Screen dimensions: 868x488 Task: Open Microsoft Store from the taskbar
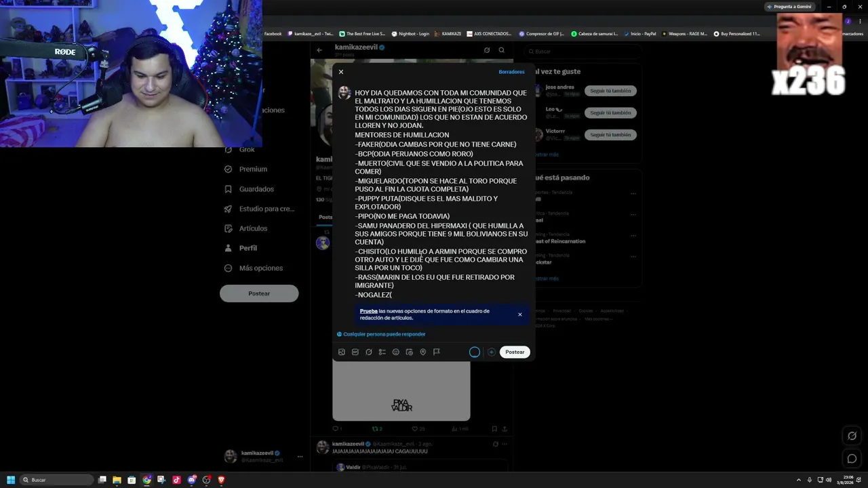[132, 480]
